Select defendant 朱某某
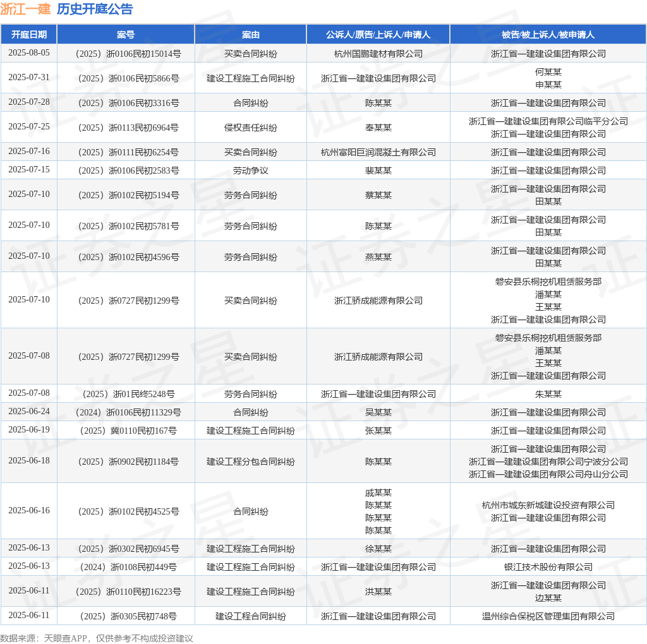Image resolution: width=647 pixels, height=644 pixels. 548,394
